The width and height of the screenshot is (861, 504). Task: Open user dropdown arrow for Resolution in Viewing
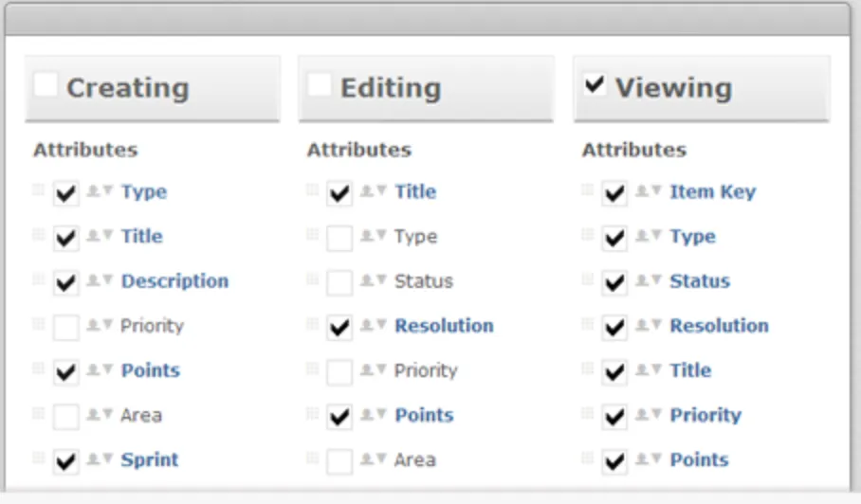[655, 326]
